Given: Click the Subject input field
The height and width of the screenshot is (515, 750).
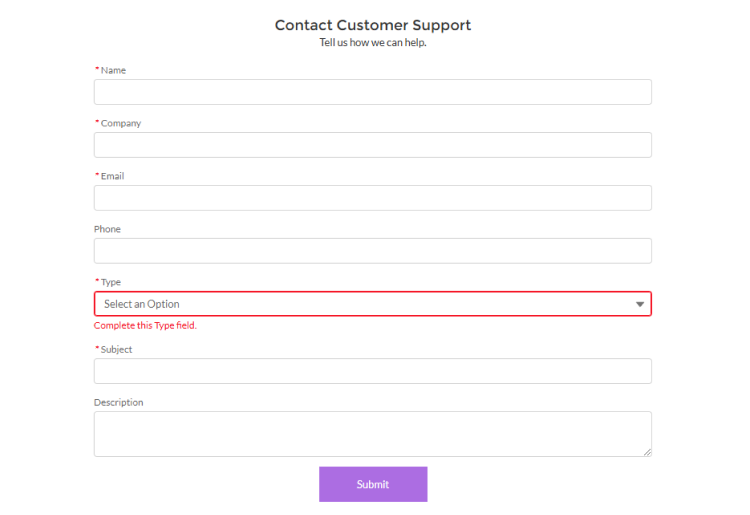Looking at the screenshot, I should [372, 371].
